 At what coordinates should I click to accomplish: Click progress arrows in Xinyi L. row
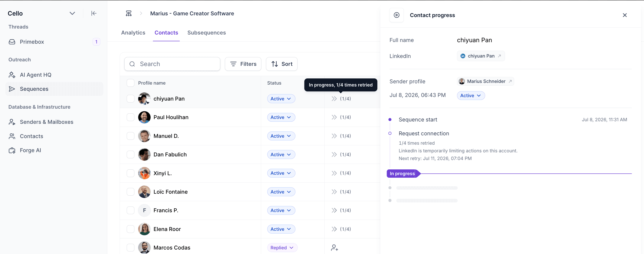(334, 173)
